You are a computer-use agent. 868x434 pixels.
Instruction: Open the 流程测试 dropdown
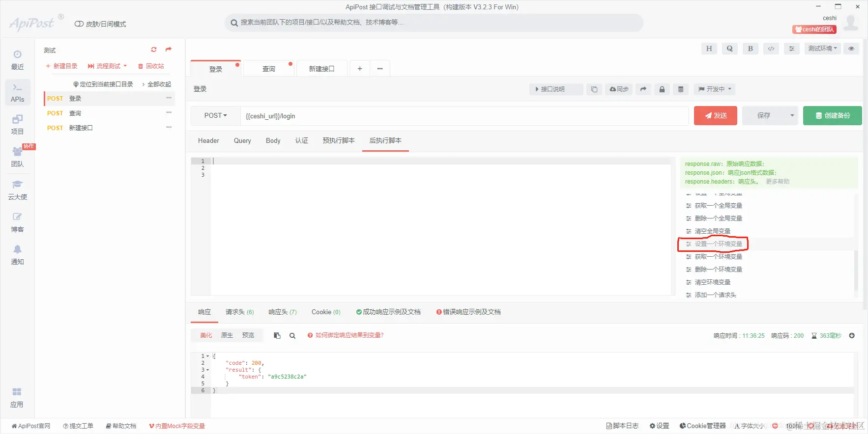(x=107, y=66)
